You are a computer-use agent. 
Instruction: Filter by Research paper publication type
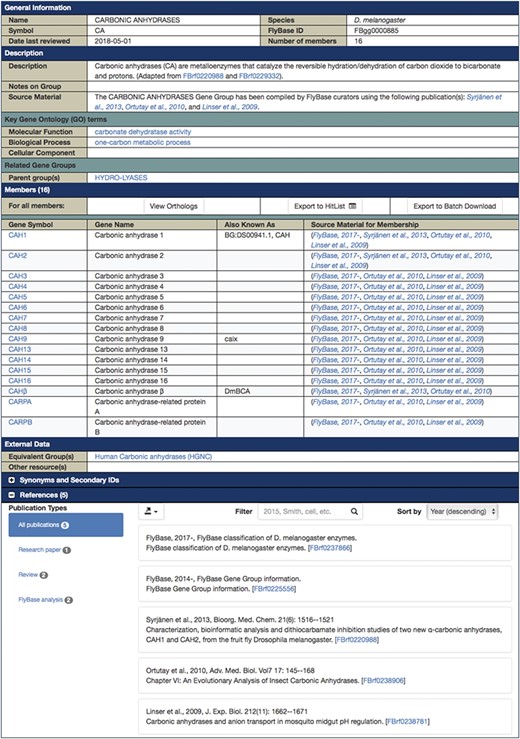(x=44, y=550)
